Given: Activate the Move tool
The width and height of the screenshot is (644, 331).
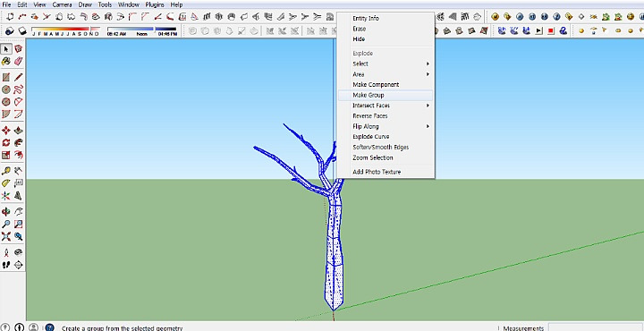Looking at the screenshot, I should [x=6, y=131].
